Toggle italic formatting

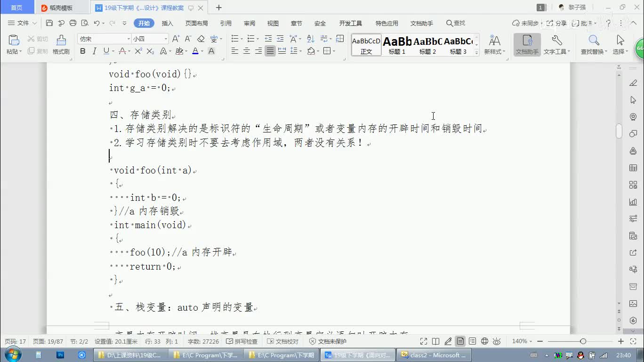(x=95, y=51)
